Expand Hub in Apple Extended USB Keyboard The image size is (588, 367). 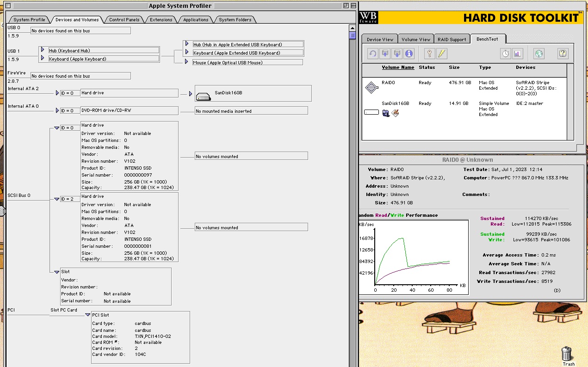click(187, 44)
